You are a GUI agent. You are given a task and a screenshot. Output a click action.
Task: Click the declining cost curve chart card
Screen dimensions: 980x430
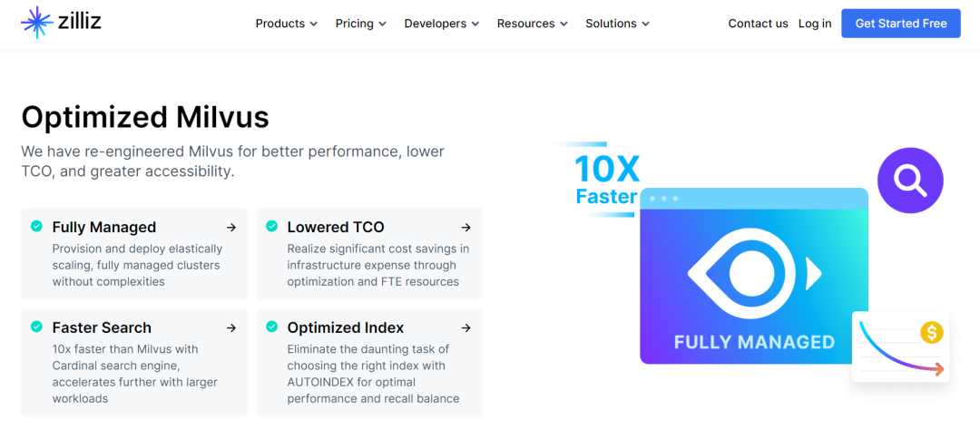coord(901,347)
